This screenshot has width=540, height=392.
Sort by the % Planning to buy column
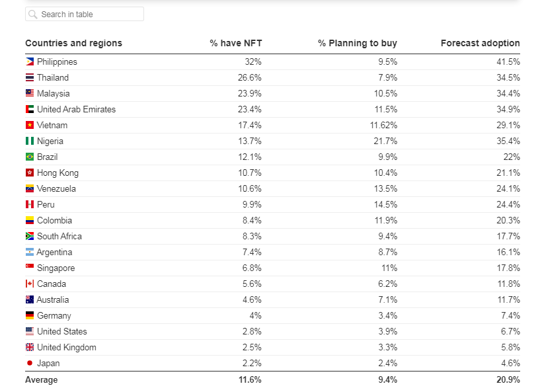pyautogui.click(x=358, y=43)
